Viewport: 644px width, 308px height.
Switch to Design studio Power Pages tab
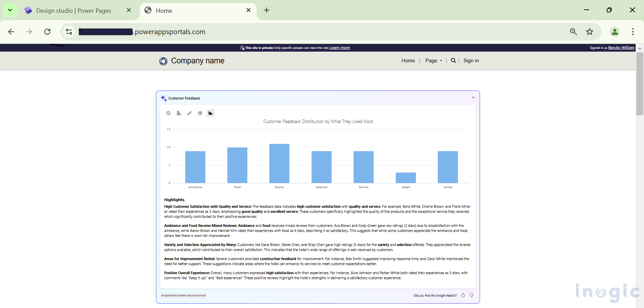[74, 10]
